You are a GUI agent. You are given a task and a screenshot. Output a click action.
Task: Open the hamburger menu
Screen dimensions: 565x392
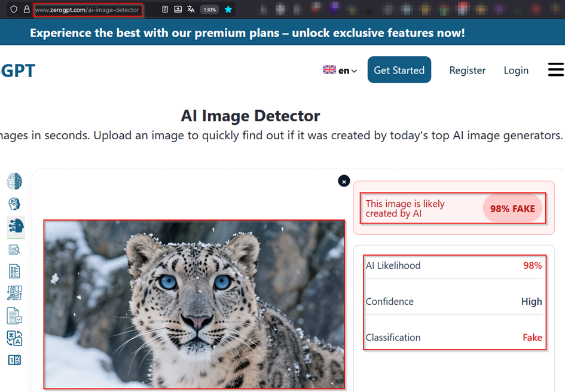(555, 70)
